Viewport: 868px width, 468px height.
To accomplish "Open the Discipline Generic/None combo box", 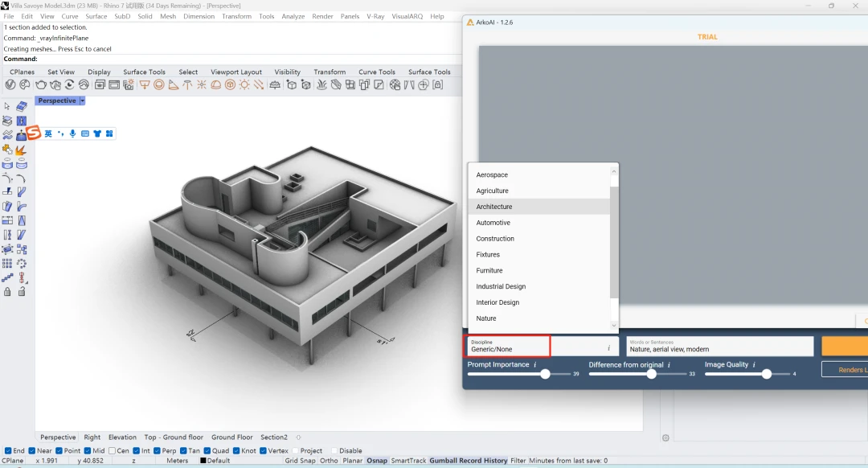I will coord(508,347).
